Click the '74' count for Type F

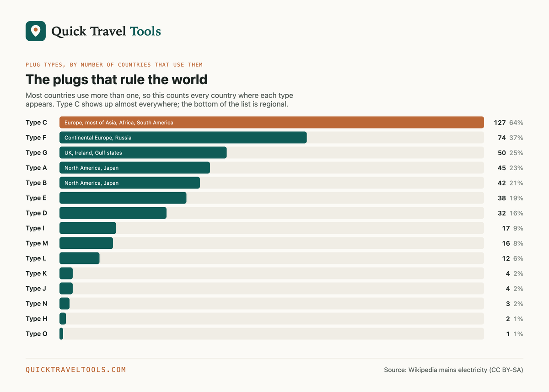pos(502,138)
